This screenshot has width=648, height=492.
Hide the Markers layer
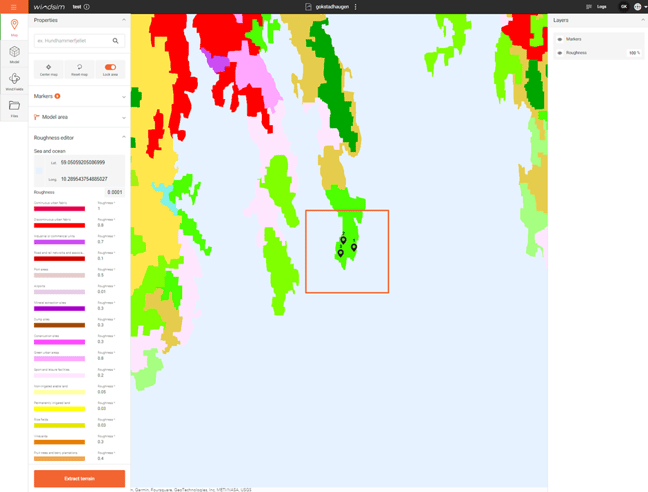coord(560,39)
